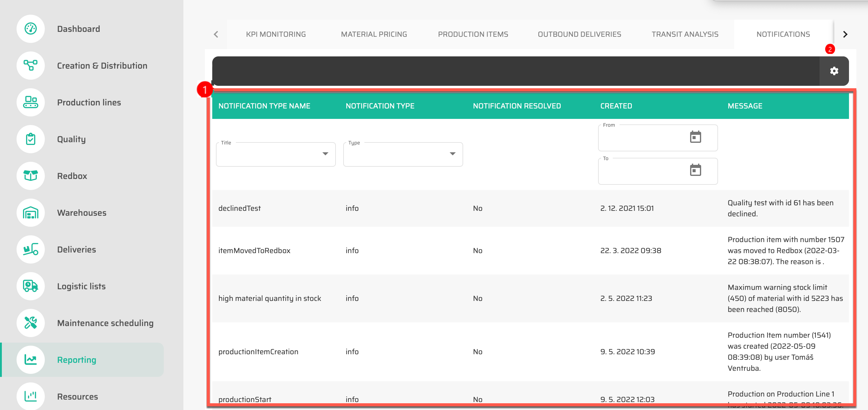Switch to the KPI Monitoring tab

point(276,34)
